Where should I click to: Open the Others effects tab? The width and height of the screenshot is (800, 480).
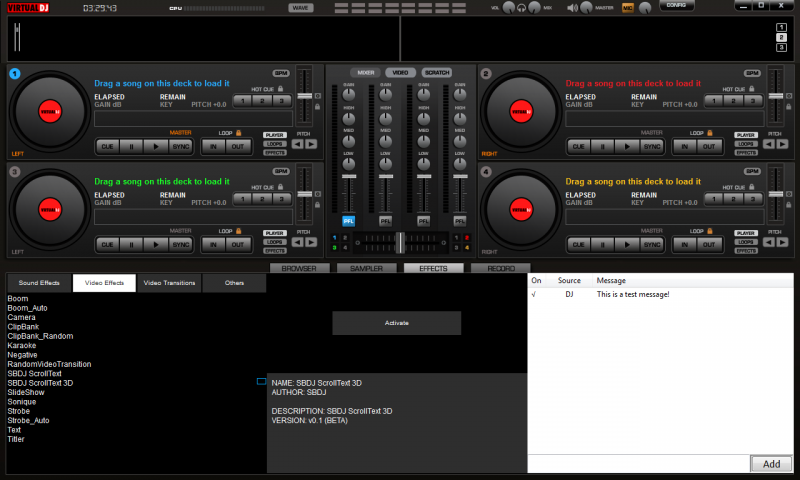tap(234, 283)
